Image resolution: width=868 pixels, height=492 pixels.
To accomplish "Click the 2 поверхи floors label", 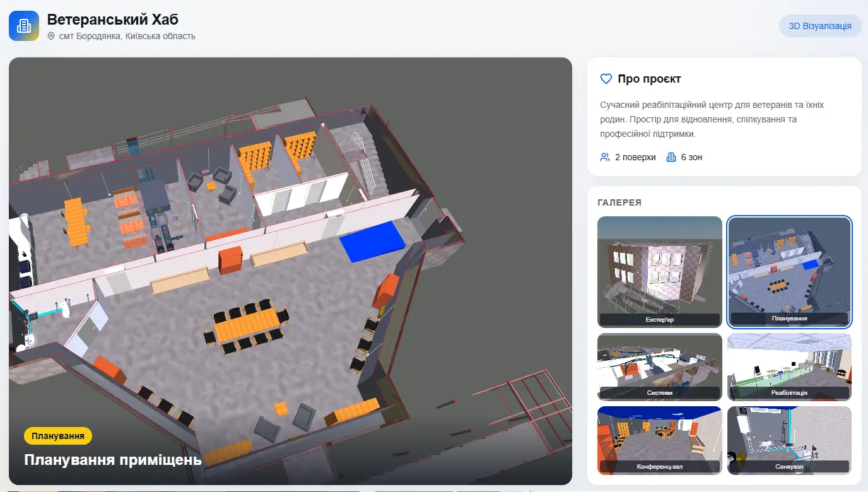I will click(x=636, y=157).
